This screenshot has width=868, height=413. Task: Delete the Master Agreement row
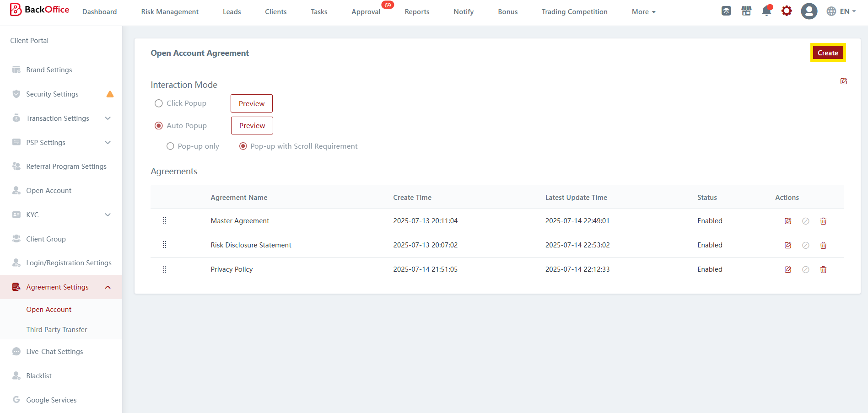[x=823, y=221]
